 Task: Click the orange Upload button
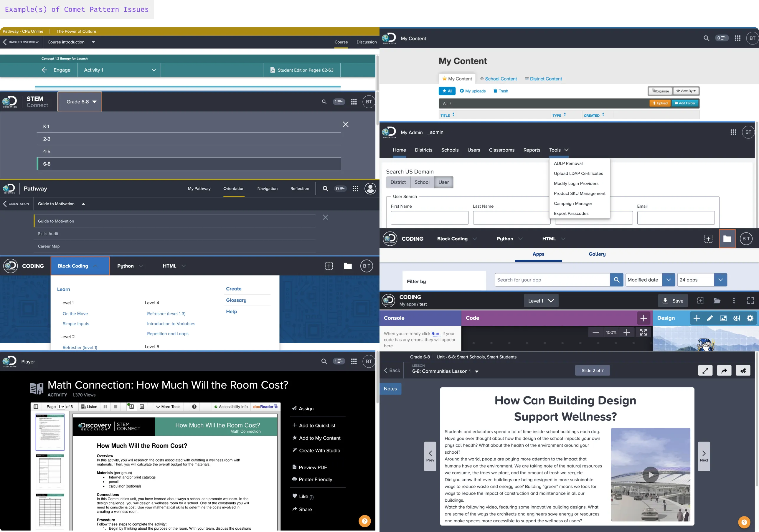660,103
